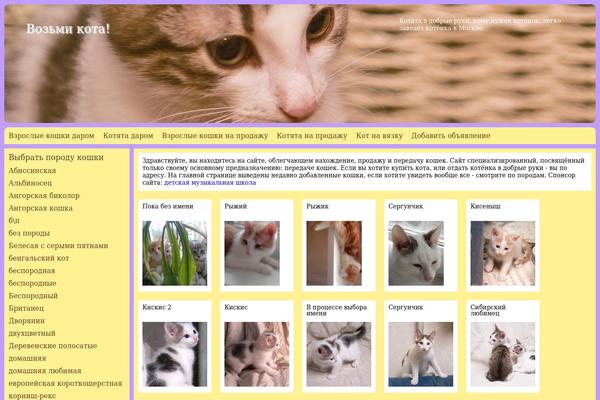Click the header cat banner image
This screenshot has width=600, height=400.
click(x=300, y=64)
